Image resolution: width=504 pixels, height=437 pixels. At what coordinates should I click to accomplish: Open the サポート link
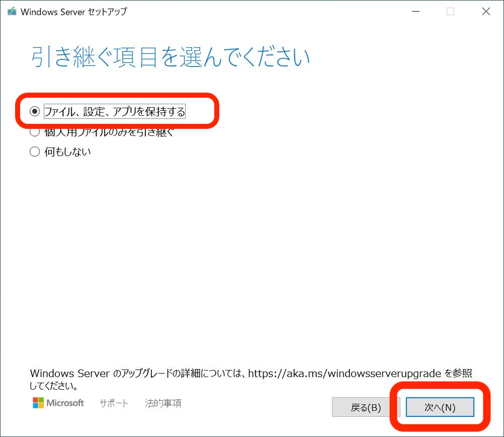tap(114, 403)
